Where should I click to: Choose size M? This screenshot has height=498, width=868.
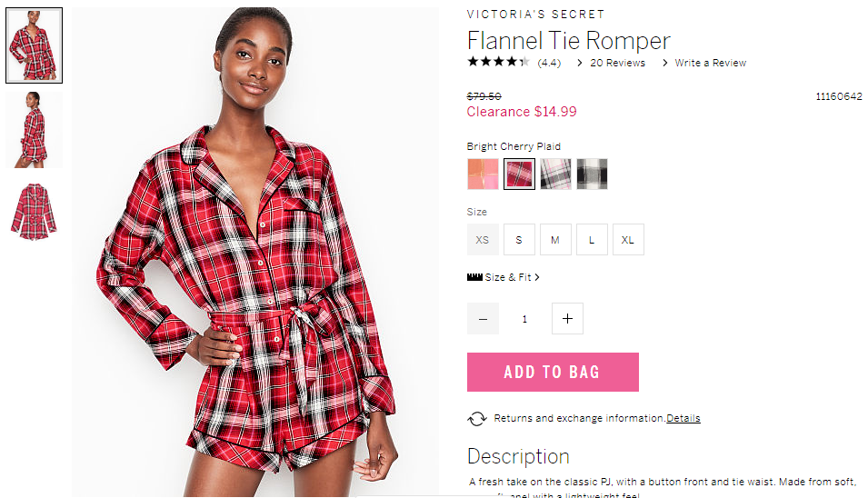(555, 240)
